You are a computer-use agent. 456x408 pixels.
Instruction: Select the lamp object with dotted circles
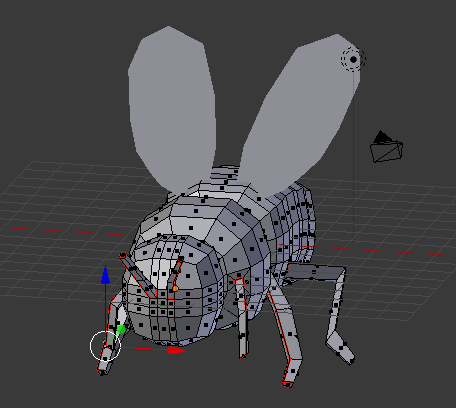point(353,59)
